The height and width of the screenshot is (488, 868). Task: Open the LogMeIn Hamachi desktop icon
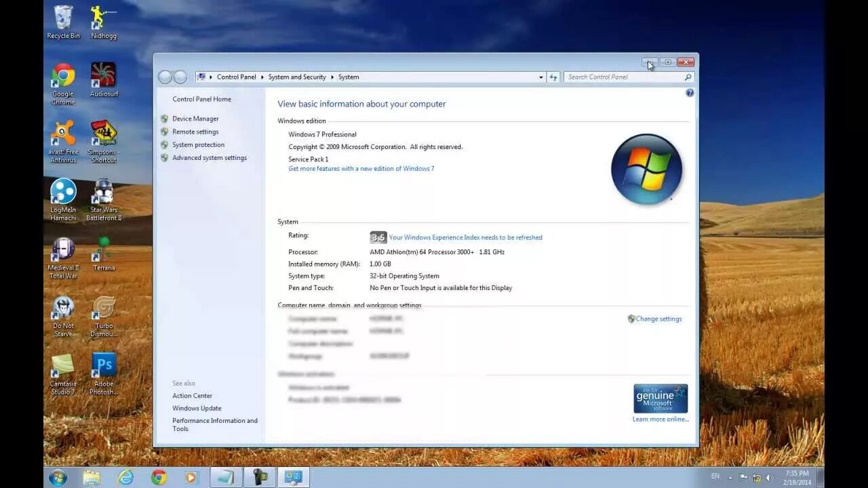[63, 200]
